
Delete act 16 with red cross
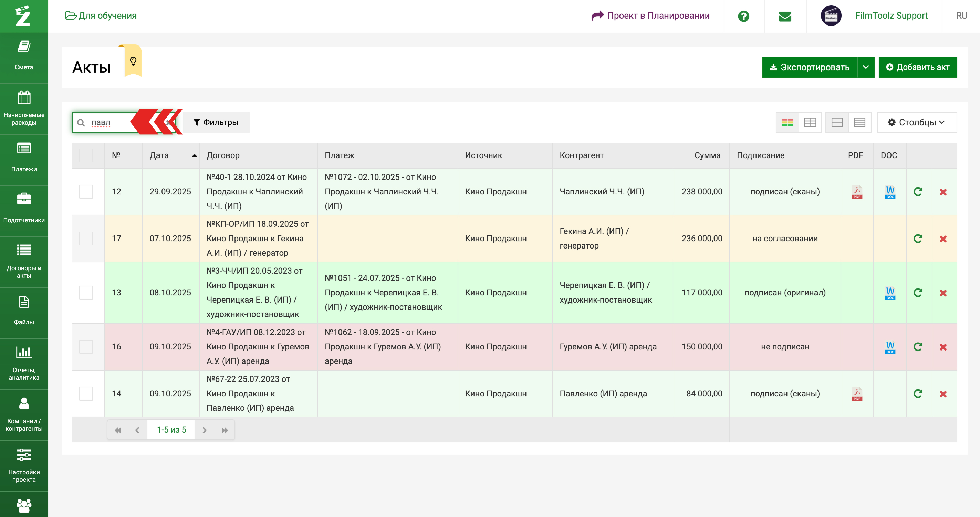coord(943,347)
